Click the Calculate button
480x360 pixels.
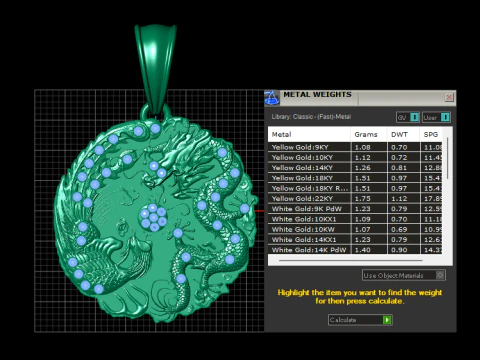[360, 320]
